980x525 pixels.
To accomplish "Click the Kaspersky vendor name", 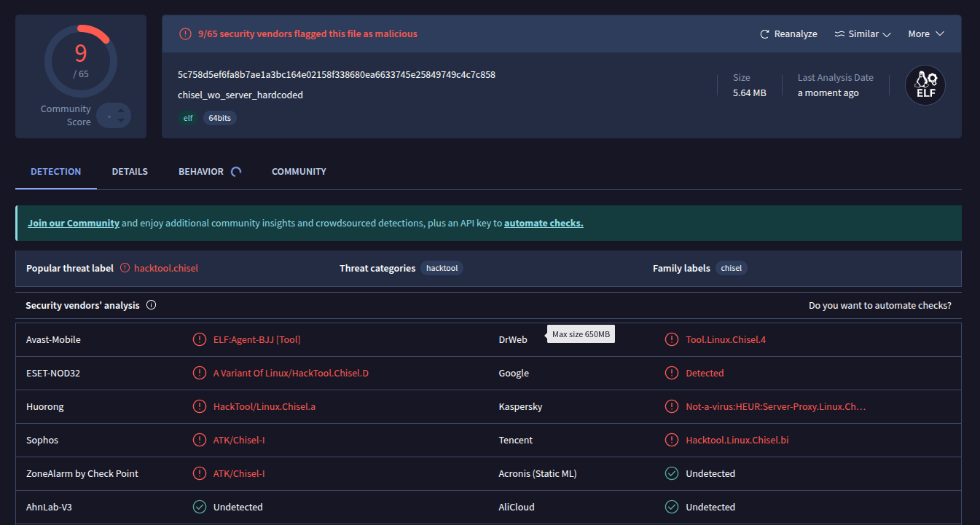I will 521,407.
